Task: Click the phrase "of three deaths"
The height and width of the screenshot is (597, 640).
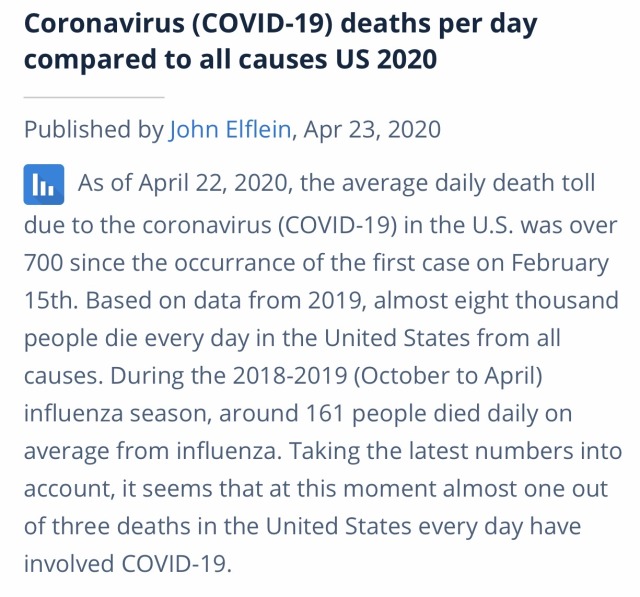Action: coord(107,526)
